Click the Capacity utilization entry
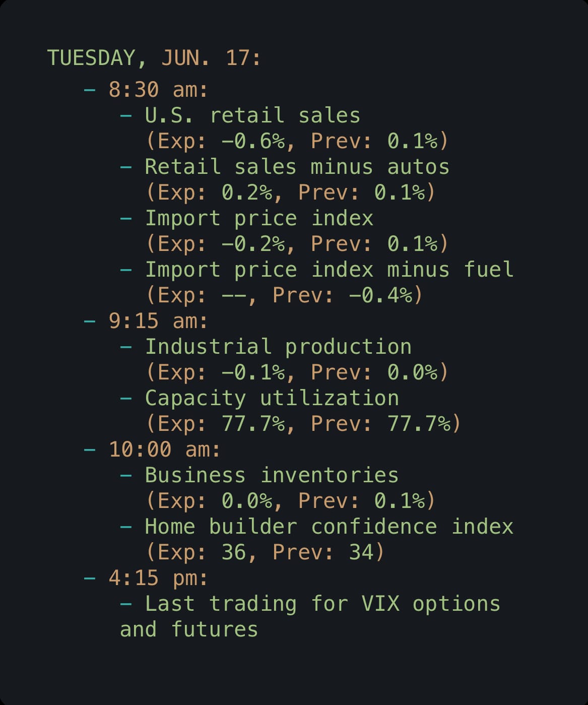The height and width of the screenshot is (705, 588). pos(272,398)
